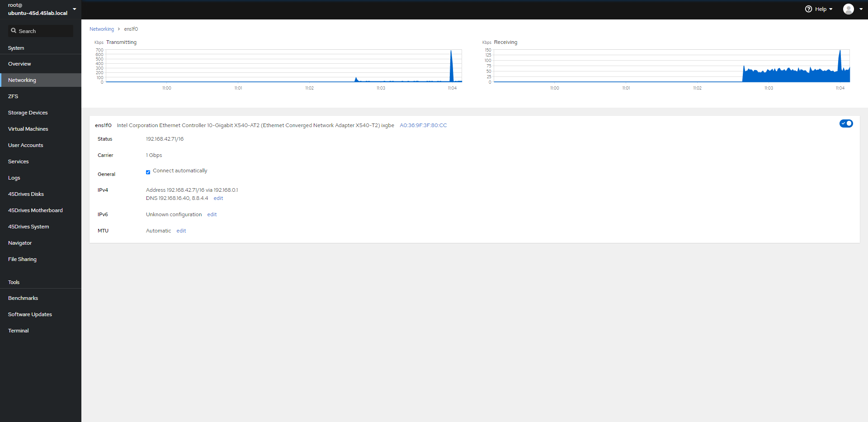Click the Intel Ethernet Controller description
Image resolution: width=868 pixels, height=422 pixels.
coord(255,125)
